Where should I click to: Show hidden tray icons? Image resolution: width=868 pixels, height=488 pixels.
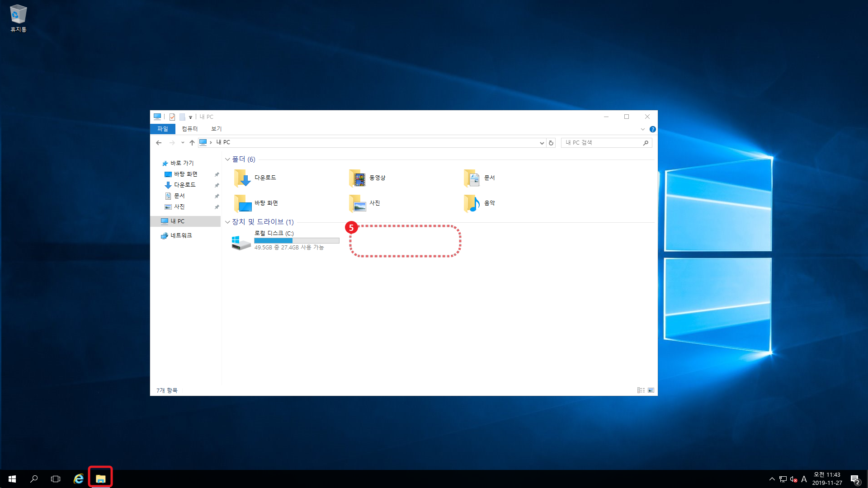click(772, 479)
